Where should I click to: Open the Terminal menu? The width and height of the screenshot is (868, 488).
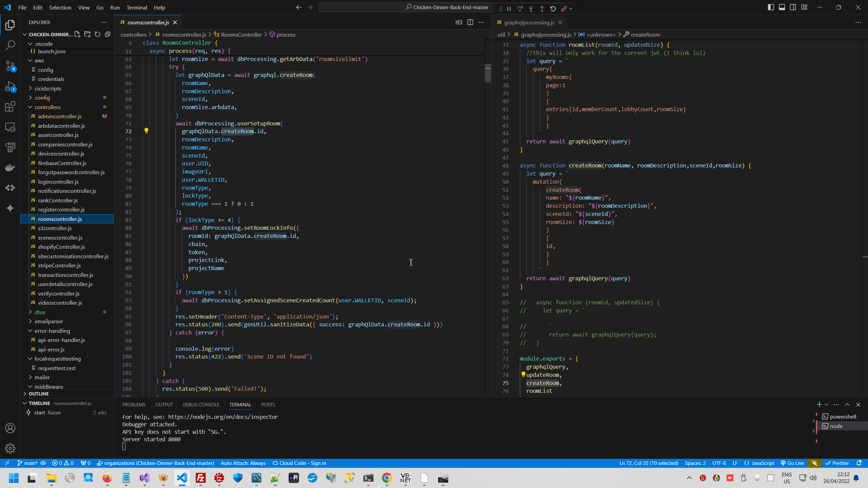tap(137, 7)
